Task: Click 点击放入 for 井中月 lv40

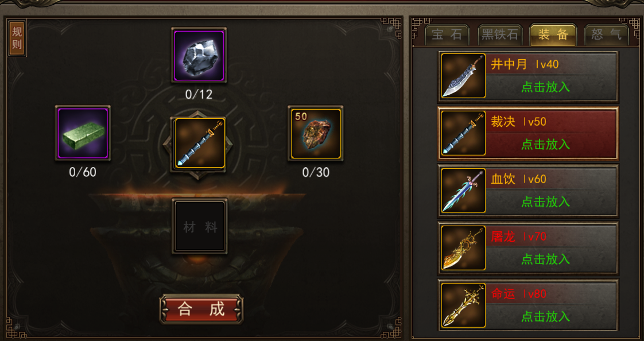Action: tap(545, 87)
